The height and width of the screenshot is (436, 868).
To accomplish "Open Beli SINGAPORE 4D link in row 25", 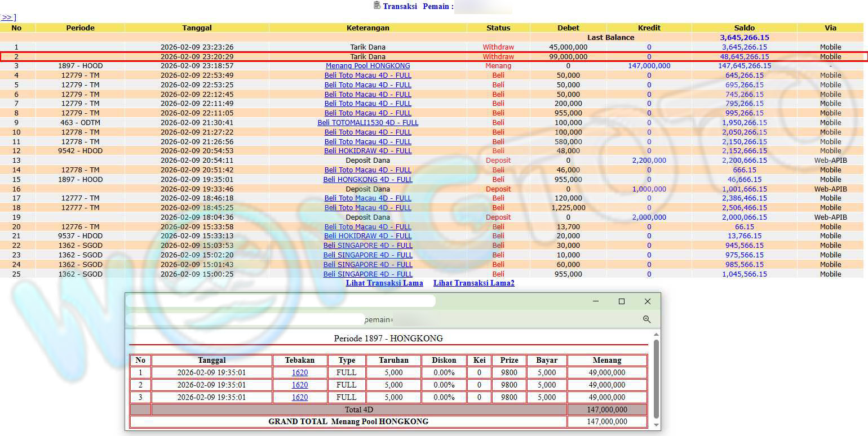I will tap(367, 274).
